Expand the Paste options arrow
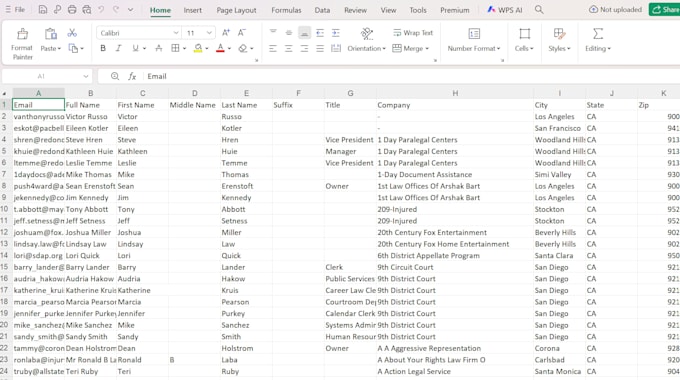Viewport: 680px width, 380px height. click(x=59, y=49)
